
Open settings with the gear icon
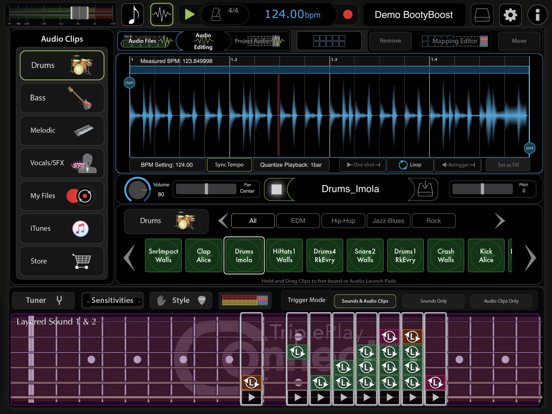(x=510, y=14)
